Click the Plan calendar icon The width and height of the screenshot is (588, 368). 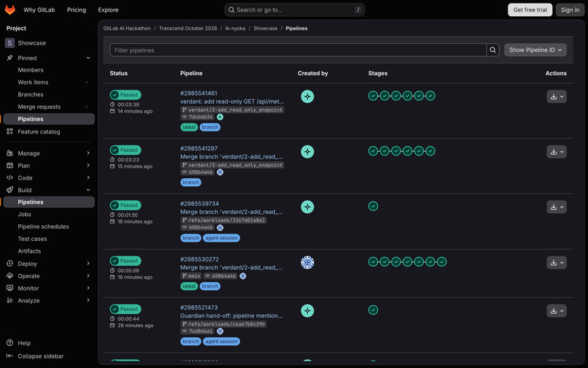(x=9, y=165)
